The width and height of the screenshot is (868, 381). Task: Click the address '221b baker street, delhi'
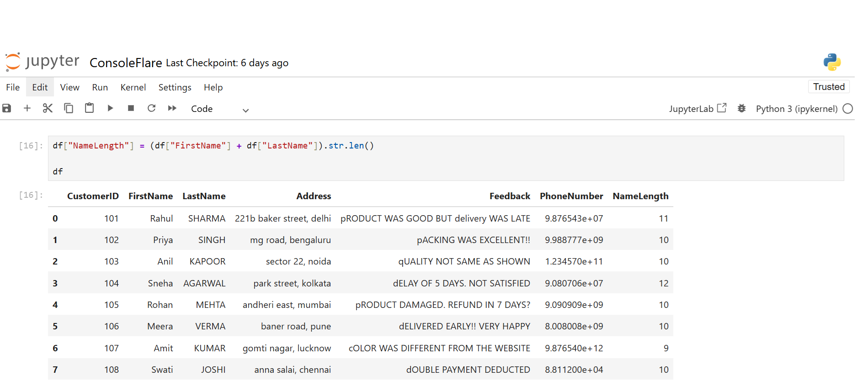click(x=283, y=218)
